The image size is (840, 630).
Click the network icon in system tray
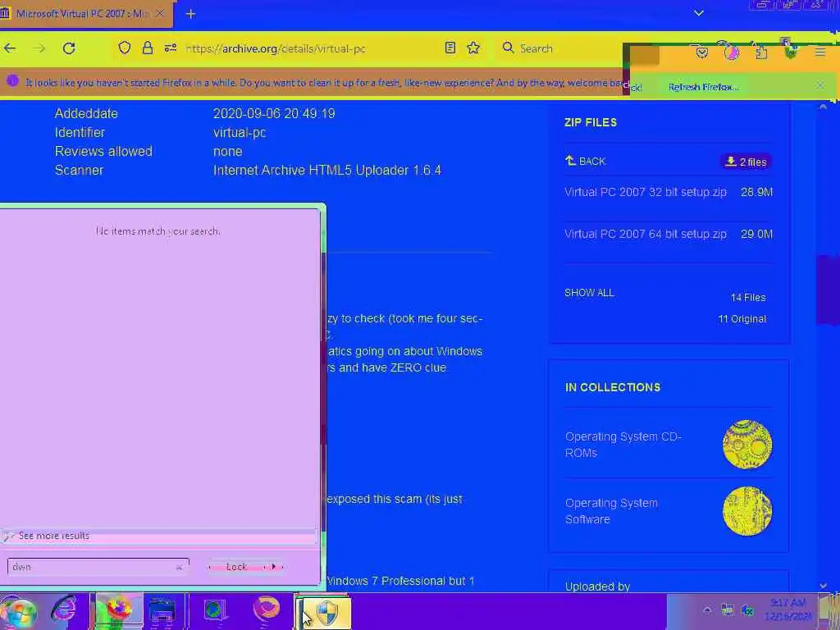[728, 610]
